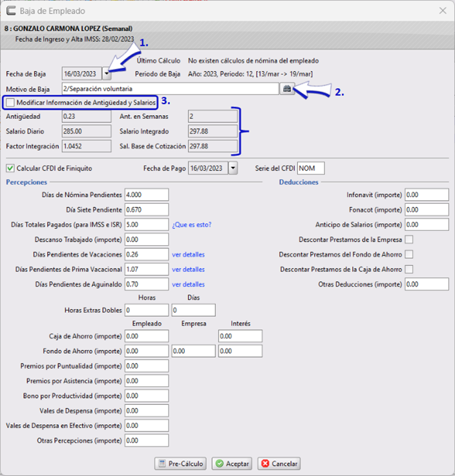The image size is (455, 476).
Task: Click the Horas Extras Dobles Horas field
Action: tap(147, 310)
